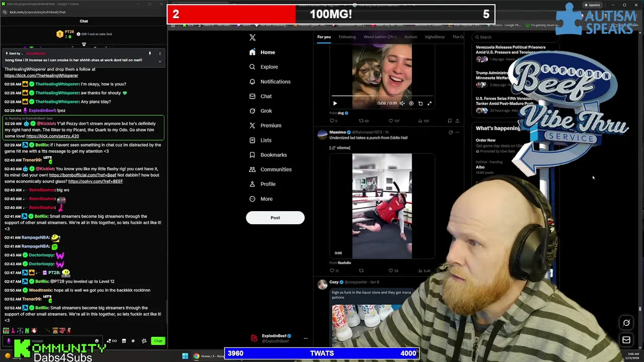Switch to the Chrome Home / X taskbar window

(209, 356)
